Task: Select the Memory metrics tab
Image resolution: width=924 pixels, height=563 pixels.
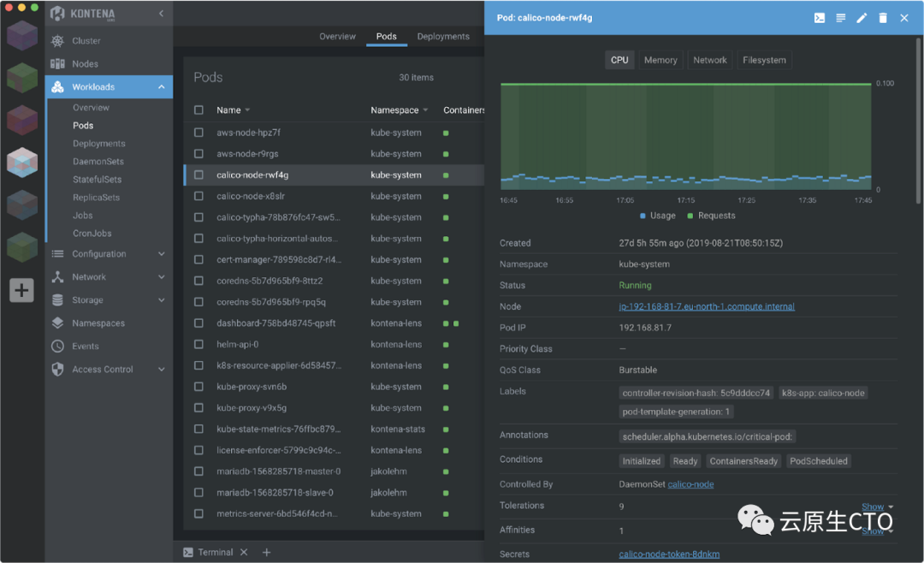Action: [660, 60]
